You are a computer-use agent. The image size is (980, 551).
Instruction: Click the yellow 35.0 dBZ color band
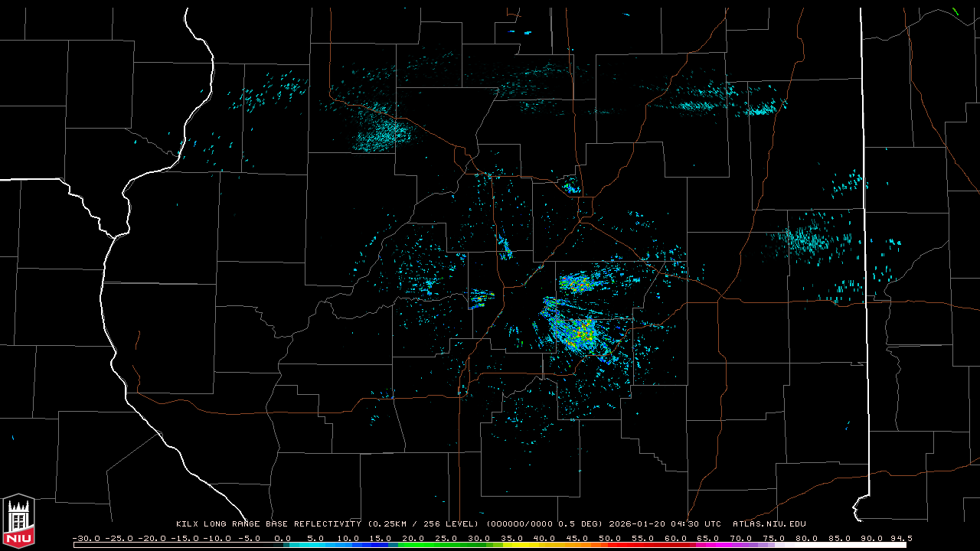511,545
